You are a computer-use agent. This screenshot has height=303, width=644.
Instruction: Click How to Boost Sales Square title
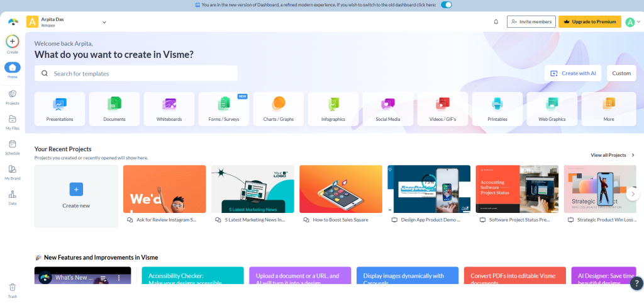(x=340, y=220)
